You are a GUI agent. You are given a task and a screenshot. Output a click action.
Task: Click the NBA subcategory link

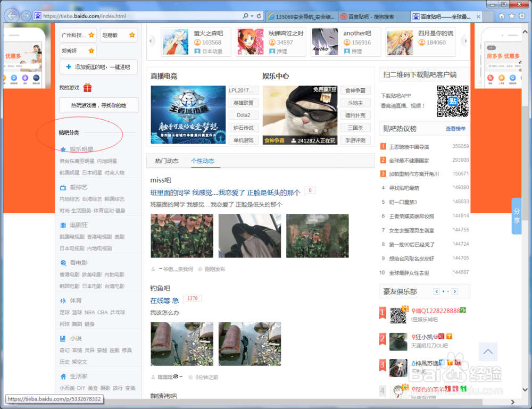click(89, 312)
